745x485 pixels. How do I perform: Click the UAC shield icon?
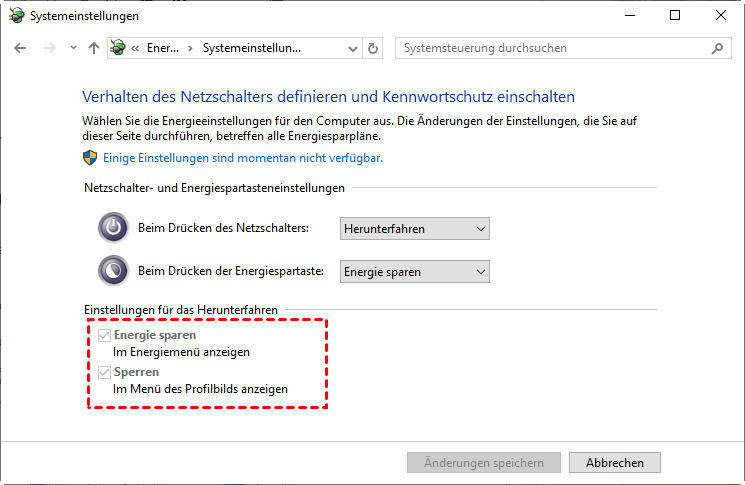[89, 158]
